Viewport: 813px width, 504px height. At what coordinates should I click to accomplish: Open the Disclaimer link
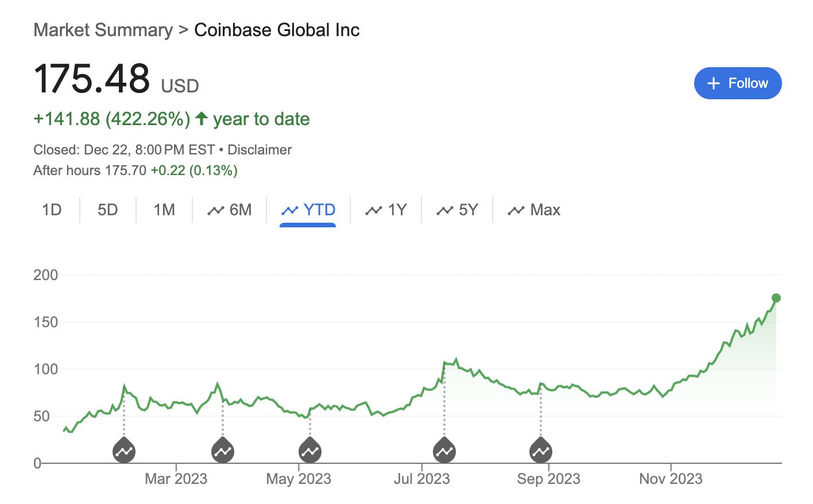(x=260, y=150)
